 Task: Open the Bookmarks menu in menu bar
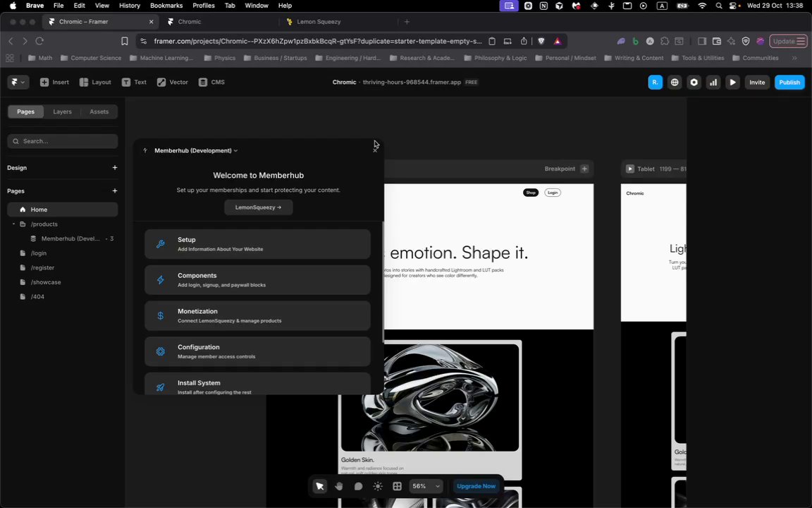(166, 6)
